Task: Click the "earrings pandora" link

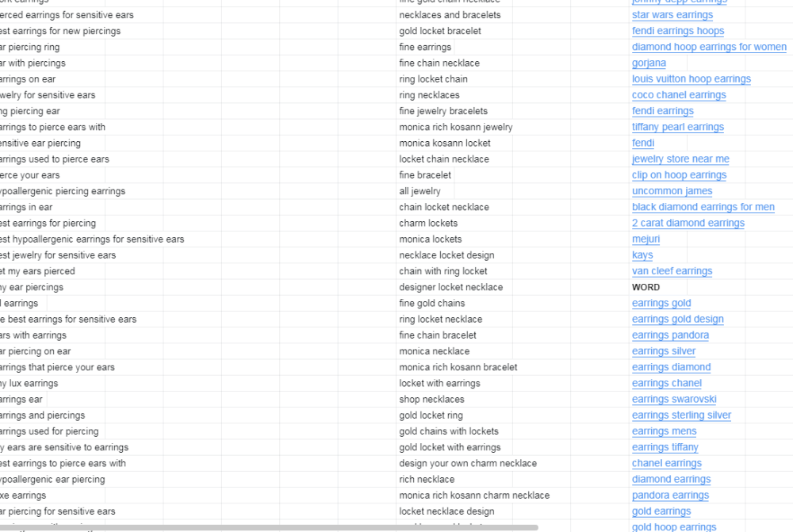Action: (670, 335)
